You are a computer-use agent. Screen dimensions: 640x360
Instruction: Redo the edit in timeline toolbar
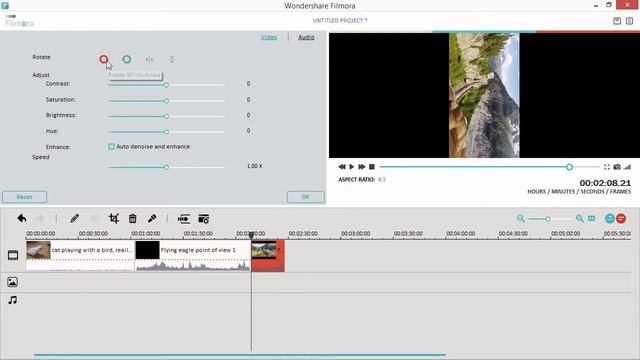click(x=40, y=218)
